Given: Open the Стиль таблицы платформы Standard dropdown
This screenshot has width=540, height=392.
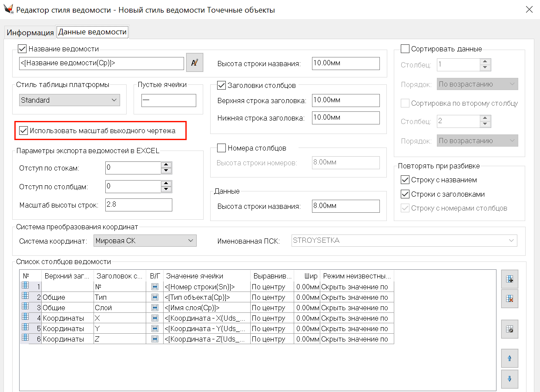Looking at the screenshot, I should (70, 100).
